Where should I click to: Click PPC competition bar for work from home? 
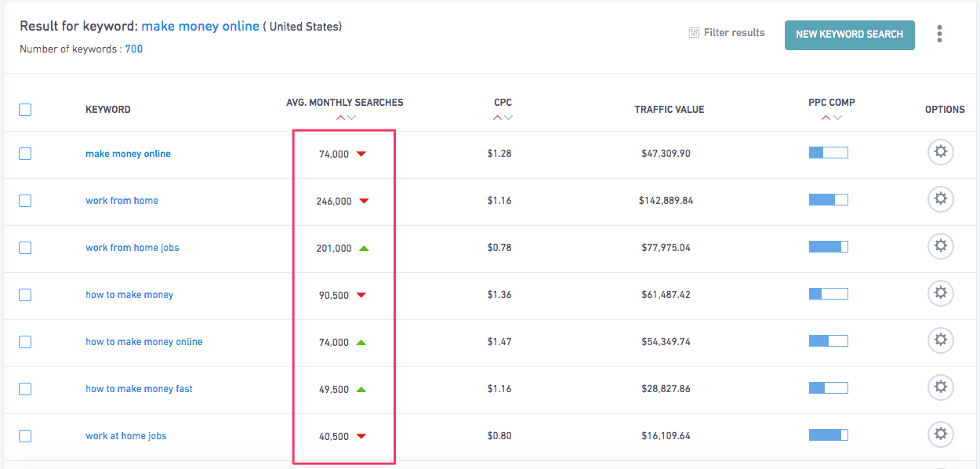coord(828,201)
